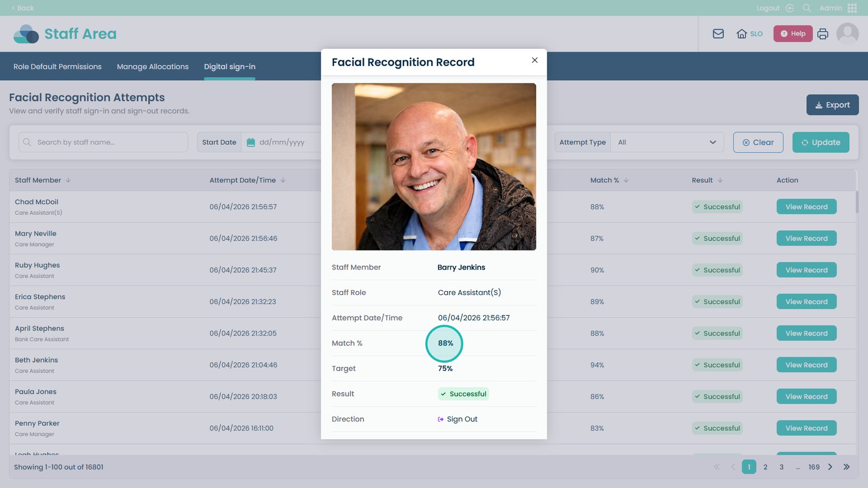Open the Help button
Screen dimensions: 868x488
pyautogui.click(x=793, y=34)
